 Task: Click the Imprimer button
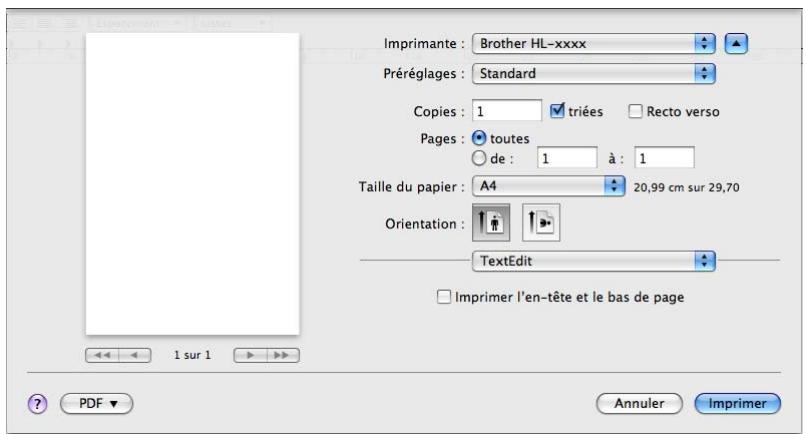737,404
